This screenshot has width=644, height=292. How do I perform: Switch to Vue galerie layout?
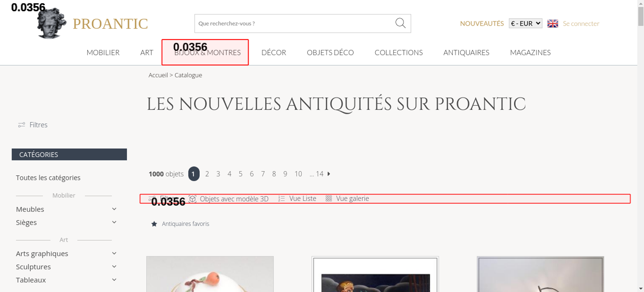point(347,199)
